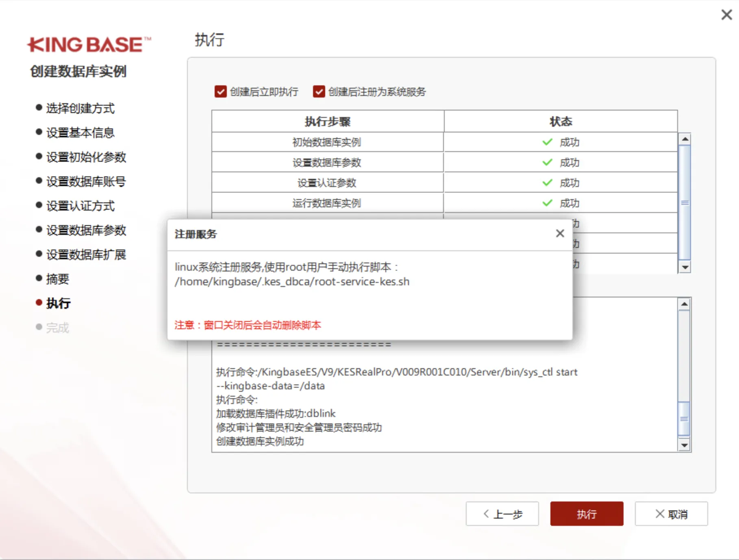
Task: Click the success icon for 运行数据库实例
Action: [x=547, y=203]
